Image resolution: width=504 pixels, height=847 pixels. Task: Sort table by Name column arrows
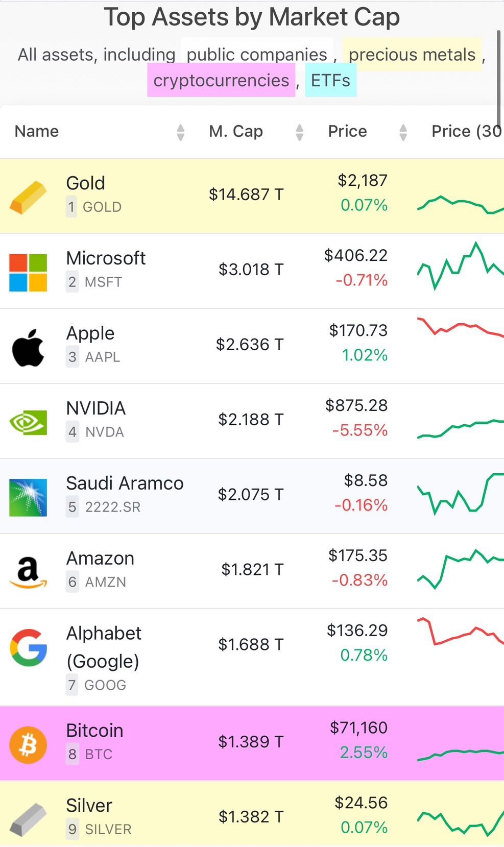[180, 132]
